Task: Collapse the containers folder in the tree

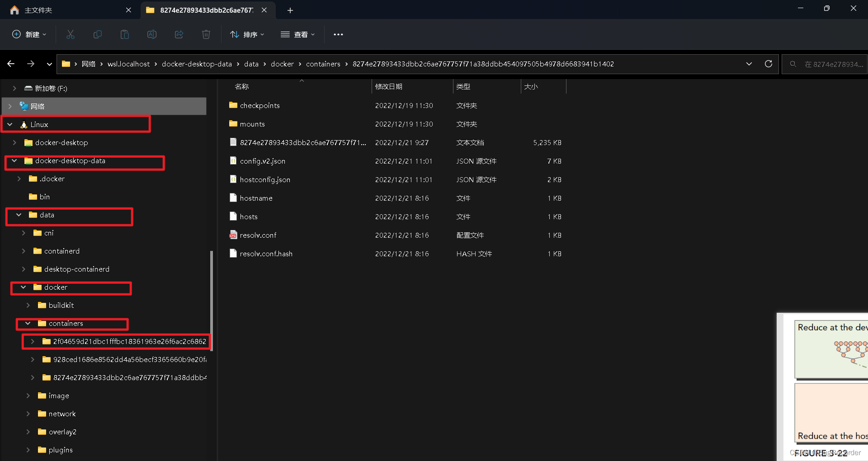Action: click(28, 324)
